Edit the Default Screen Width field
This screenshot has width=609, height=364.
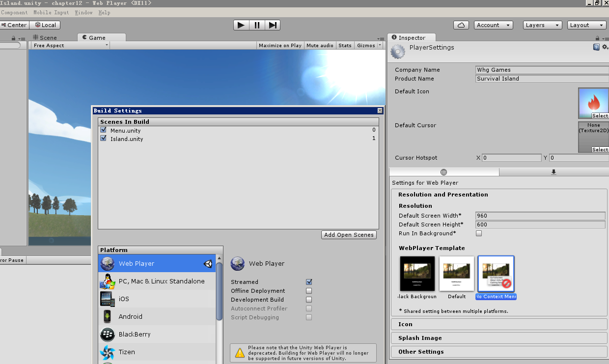540,216
